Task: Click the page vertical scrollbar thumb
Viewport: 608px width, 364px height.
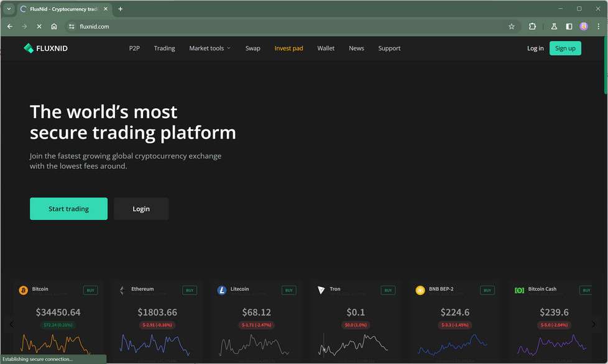Action: click(x=606, y=65)
